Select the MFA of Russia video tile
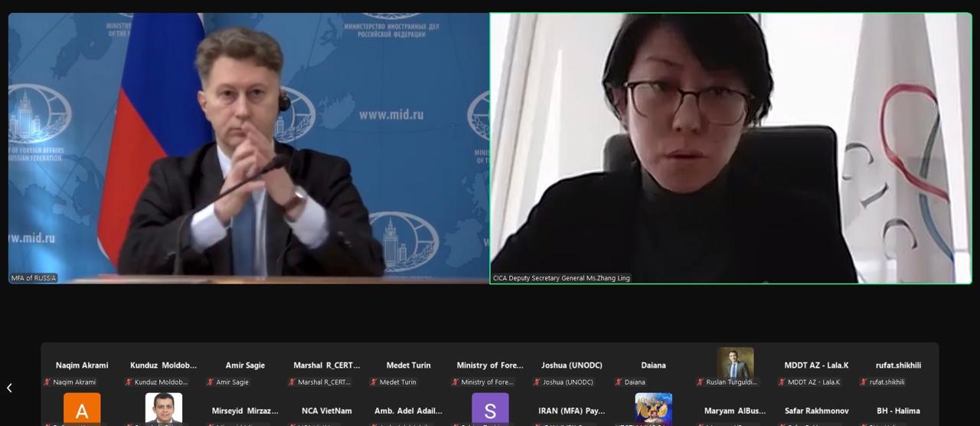Viewport: 980px width, 426px height. tap(248, 147)
